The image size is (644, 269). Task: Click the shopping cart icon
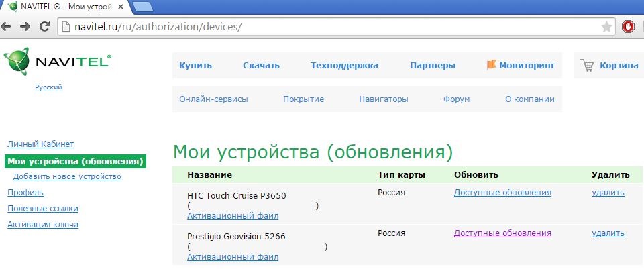(588, 65)
